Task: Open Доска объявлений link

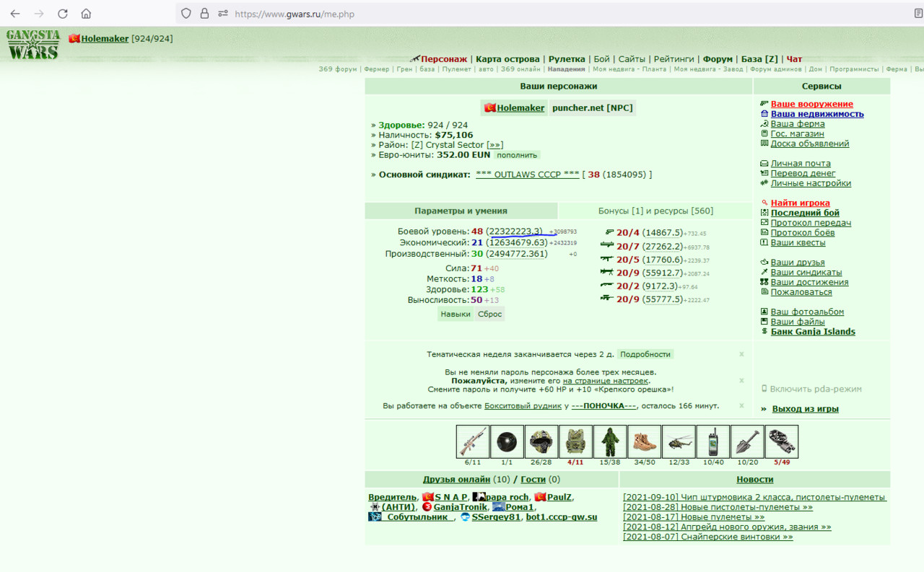Action: pyautogui.click(x=810, y=144)
